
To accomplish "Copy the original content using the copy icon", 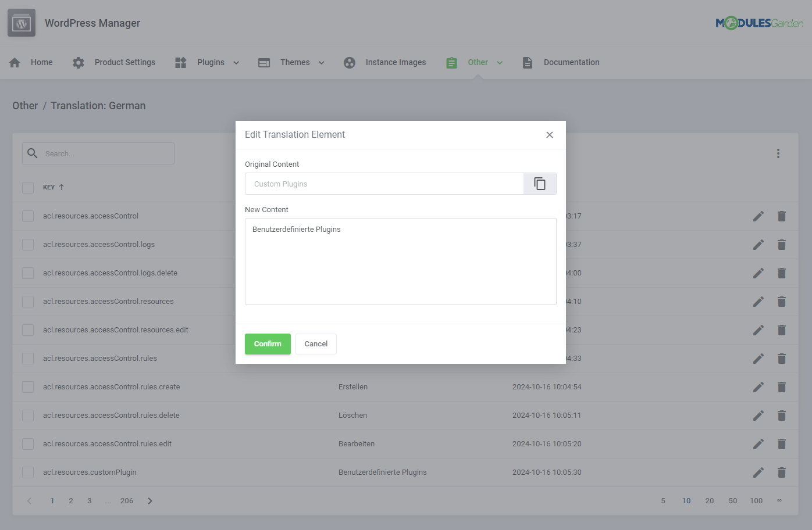I will 540,183.
